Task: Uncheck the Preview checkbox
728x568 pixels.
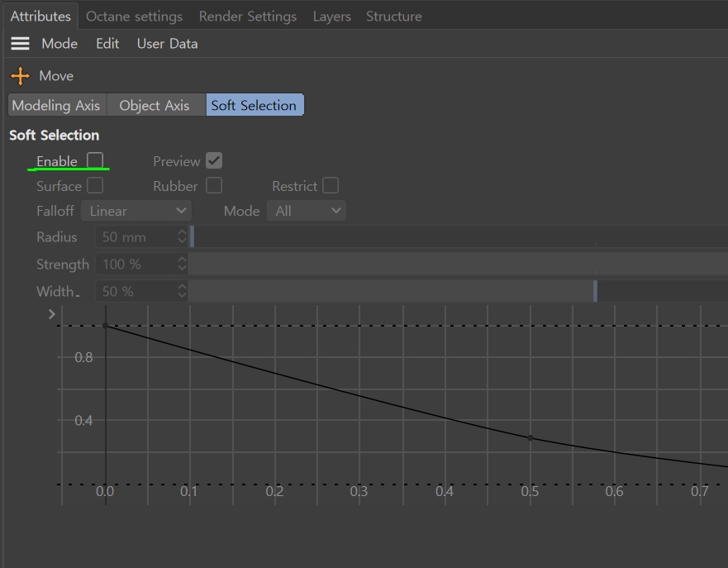Action: click(214, 160)
